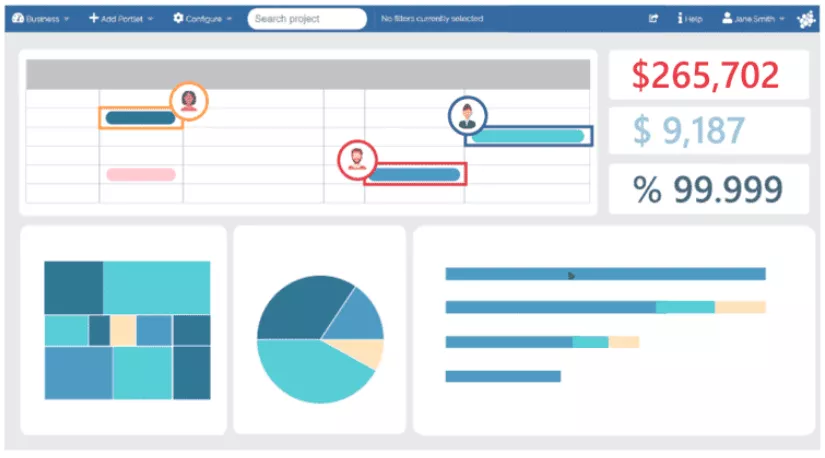
Task: Click the Business dashboard gauge icon
Action: pos(18,18)
